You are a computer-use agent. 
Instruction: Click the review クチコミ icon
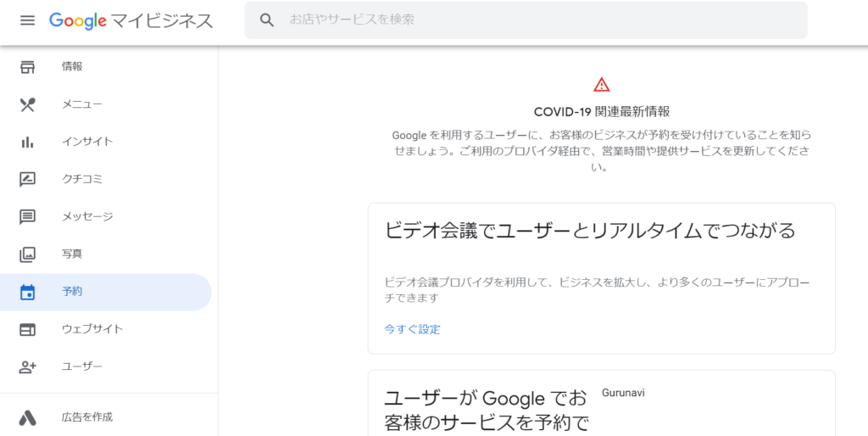tap(27, 180)
